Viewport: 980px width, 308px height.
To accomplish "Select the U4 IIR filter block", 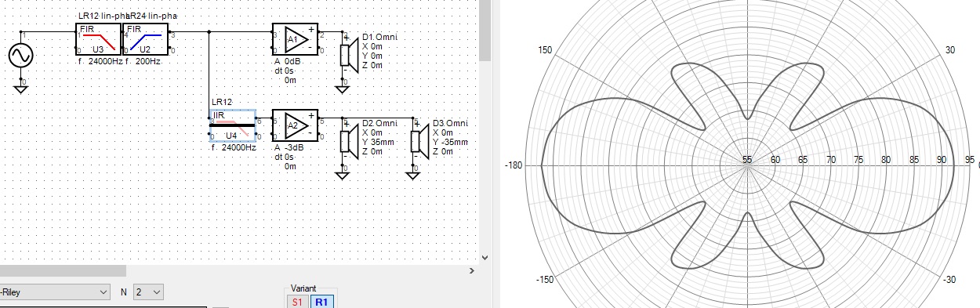I will [x=233, y=125].
